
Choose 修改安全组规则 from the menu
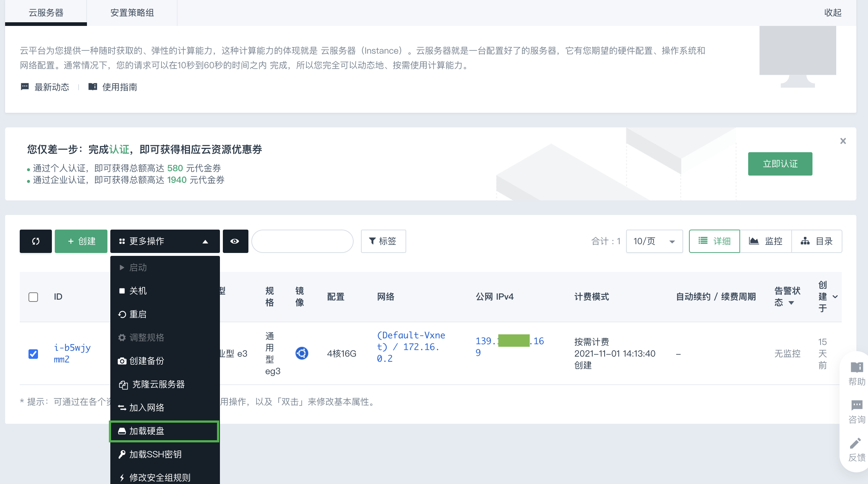point(165,477)
